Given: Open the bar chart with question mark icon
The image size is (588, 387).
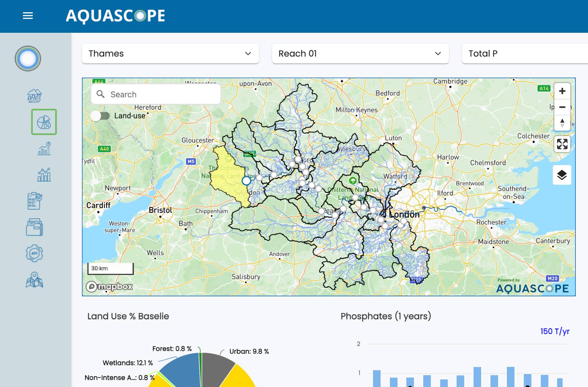Looking at the screenshot, I should pos(44,149).
